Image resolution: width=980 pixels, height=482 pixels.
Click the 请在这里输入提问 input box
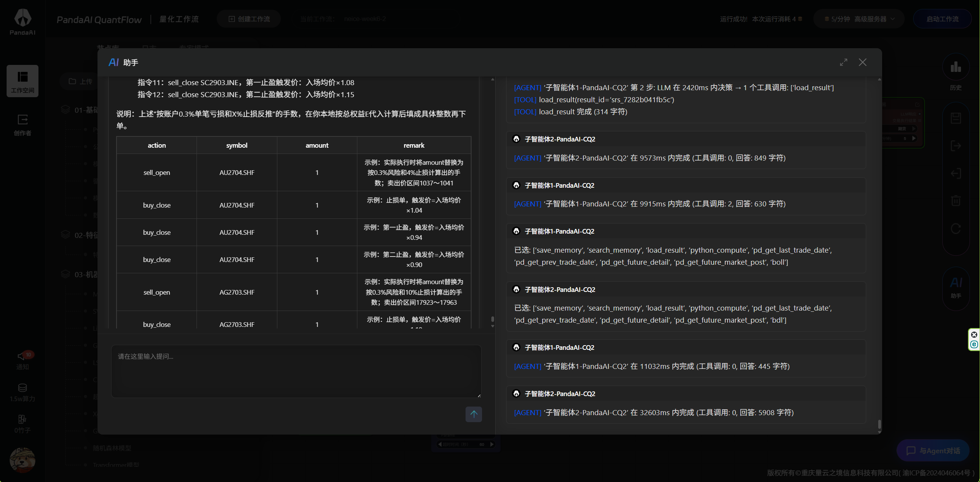pyautogui.click(x=296, y=371)
